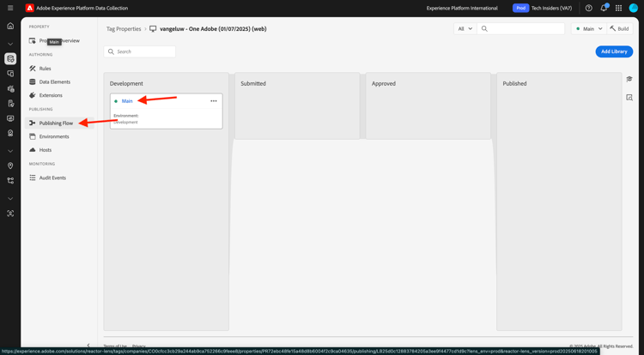
Task: Open the All filter dropdown
Action: (x=465, y=28)
